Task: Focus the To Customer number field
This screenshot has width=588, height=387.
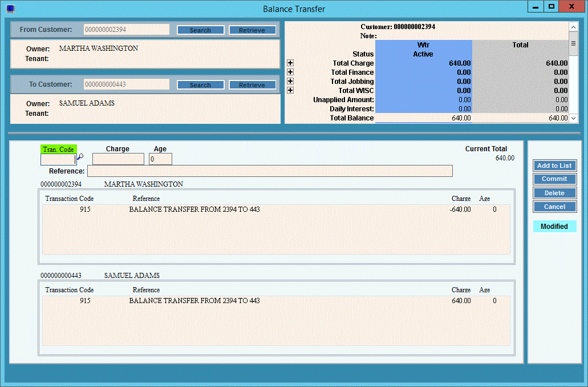Action: 127,84
